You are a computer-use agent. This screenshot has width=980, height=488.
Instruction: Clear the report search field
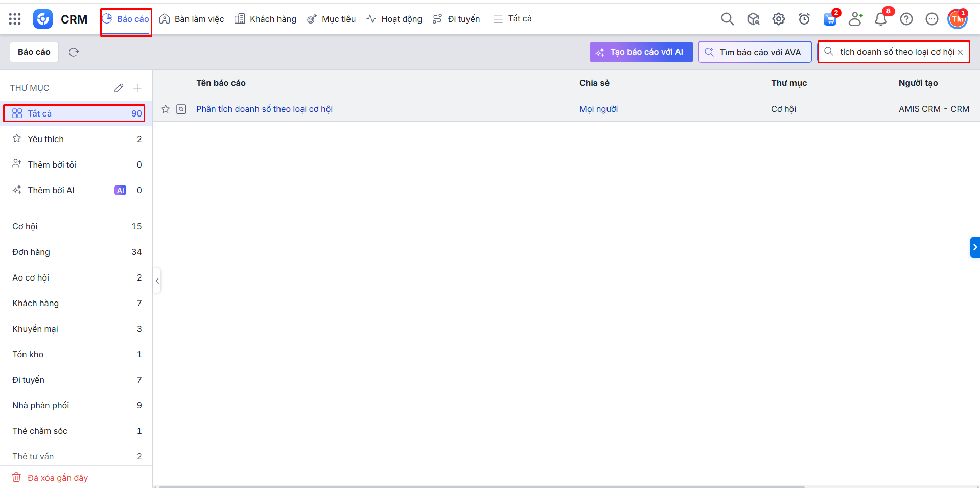[x=960, y=52]
